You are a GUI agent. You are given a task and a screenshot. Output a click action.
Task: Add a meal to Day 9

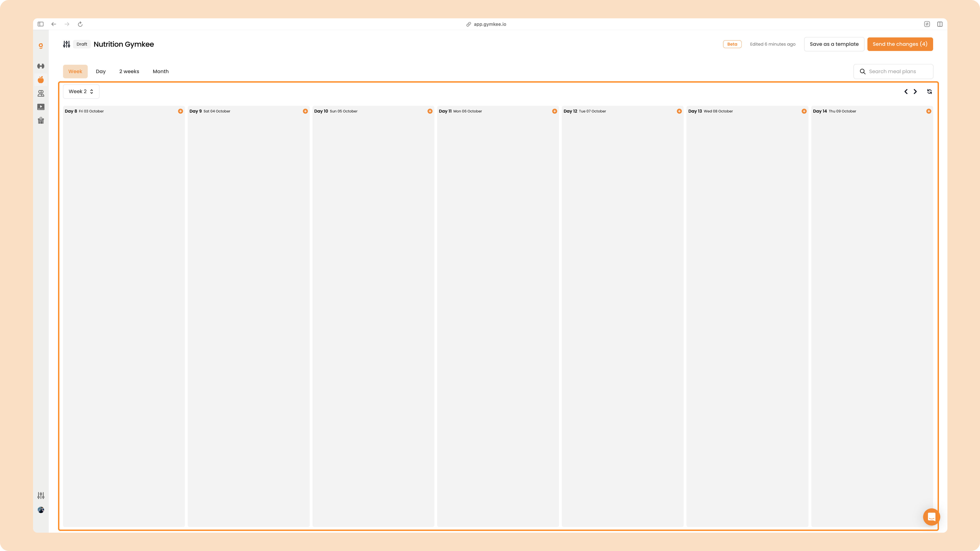tap(305, 111)
